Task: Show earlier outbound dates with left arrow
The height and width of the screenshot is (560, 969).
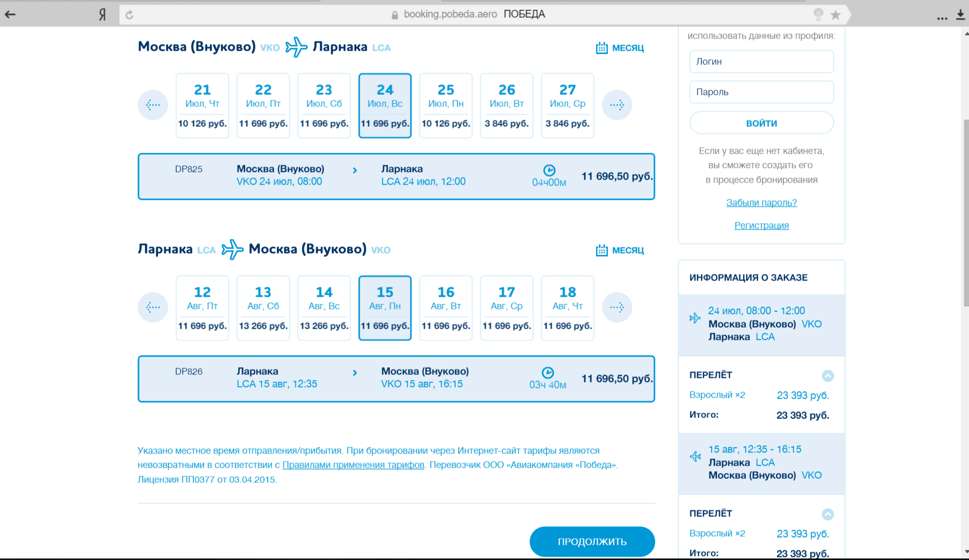Action: point(153,105)
